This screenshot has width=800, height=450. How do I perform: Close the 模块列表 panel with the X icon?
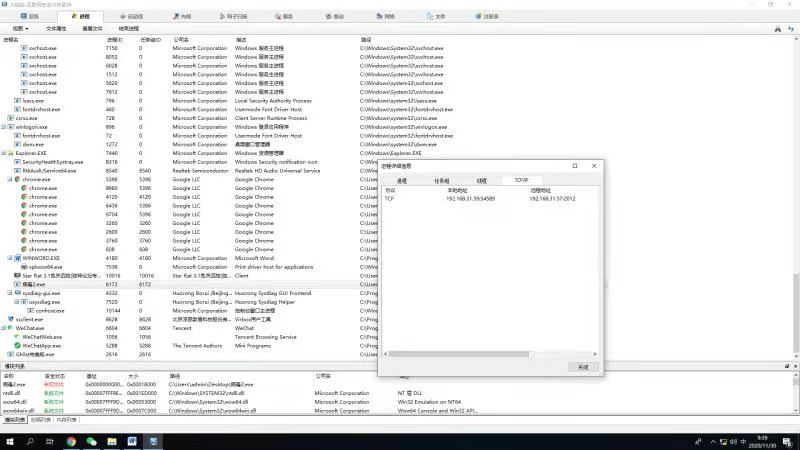(x=795, y=366)
